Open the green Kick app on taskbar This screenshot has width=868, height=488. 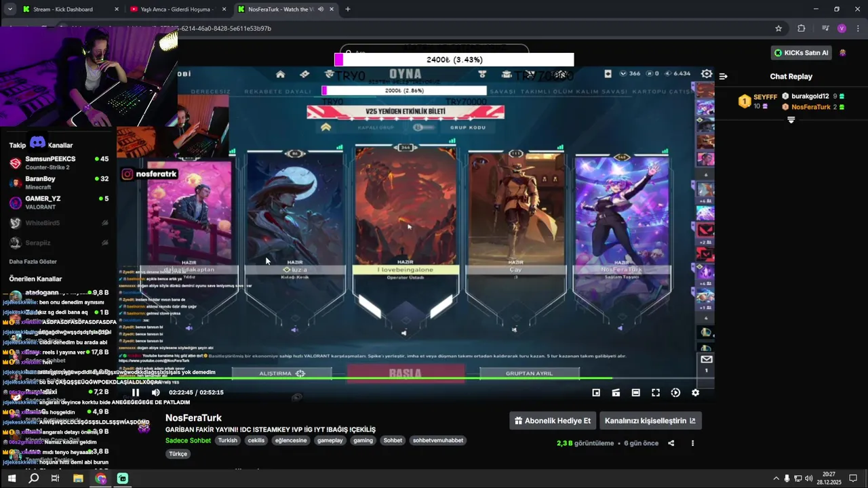point(123,479)
